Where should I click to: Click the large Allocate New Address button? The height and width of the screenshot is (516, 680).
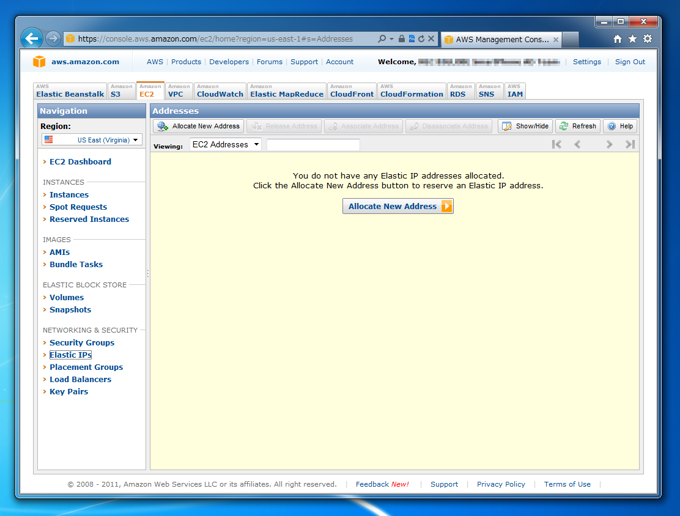coord(398,206)
